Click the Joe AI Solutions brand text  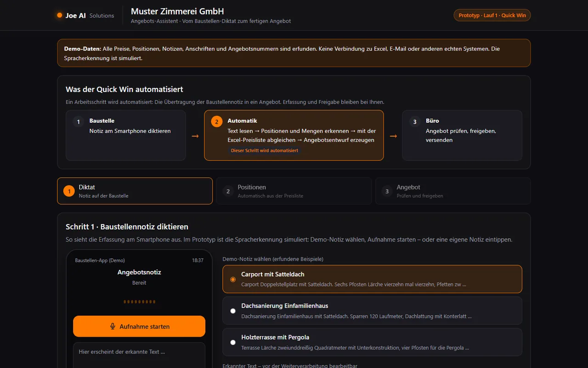[x=90, y=15]
